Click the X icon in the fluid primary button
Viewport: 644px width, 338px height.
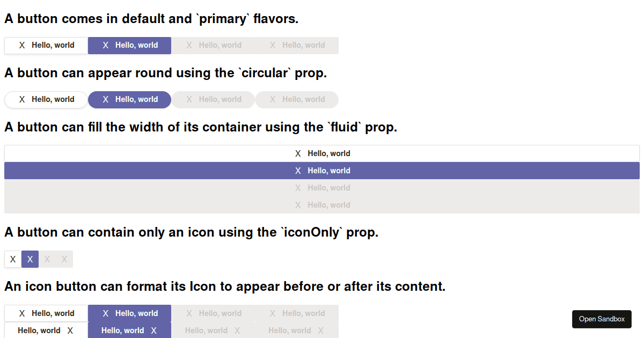tap(298, 170)
